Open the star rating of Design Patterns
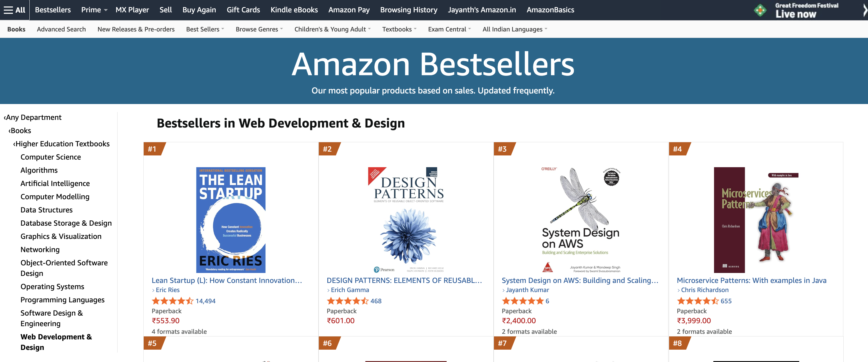 pos(348,301)
